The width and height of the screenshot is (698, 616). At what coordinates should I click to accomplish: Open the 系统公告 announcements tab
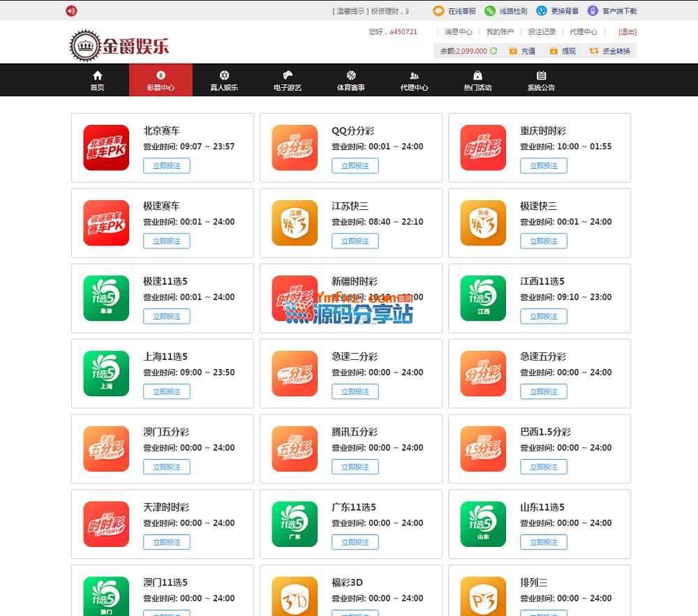tap(541, 81)
